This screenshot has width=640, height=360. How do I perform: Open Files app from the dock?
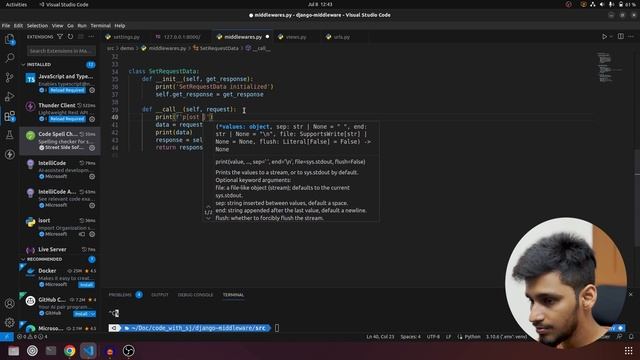(13, 351)
